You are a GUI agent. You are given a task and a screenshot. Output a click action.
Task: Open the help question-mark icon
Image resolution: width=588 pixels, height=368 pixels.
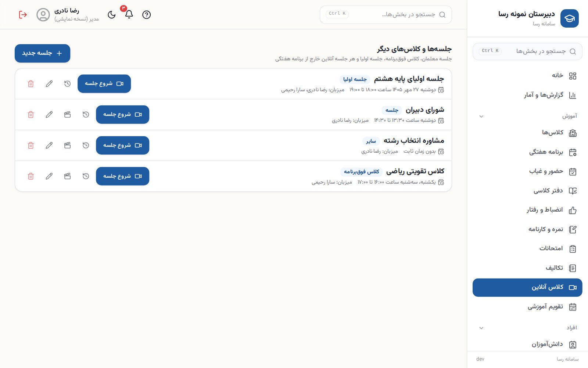point(147,15)
